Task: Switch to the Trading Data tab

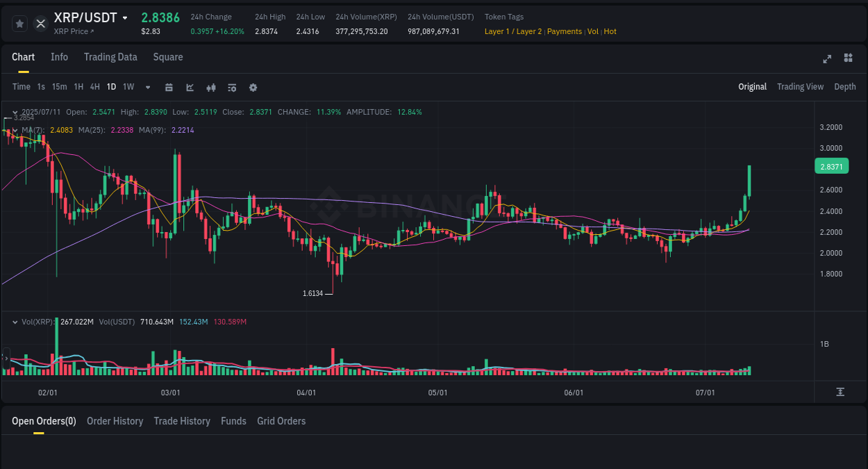Action: [110, 57]
